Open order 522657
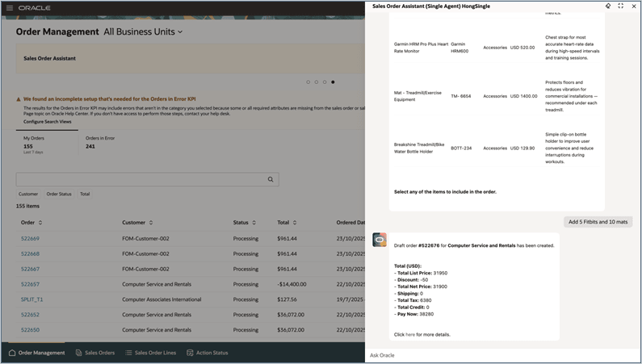This screenshot has width=642, height=364. tap(31, 284)
